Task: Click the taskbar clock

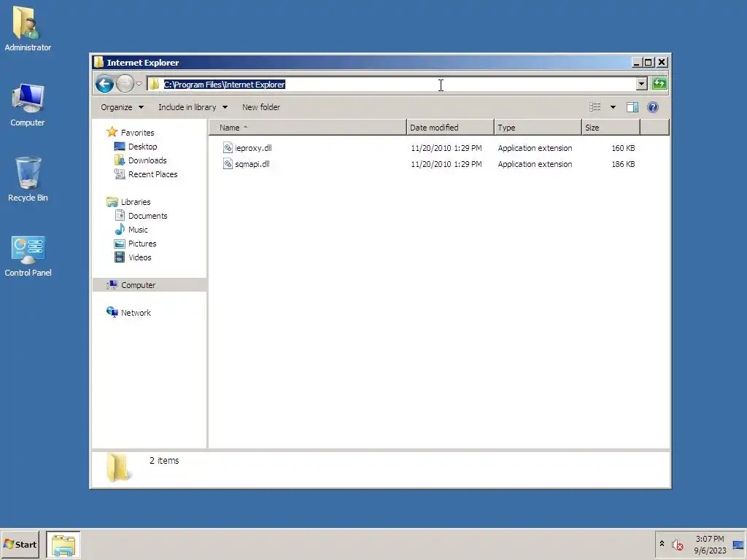Action: [710, 545]
